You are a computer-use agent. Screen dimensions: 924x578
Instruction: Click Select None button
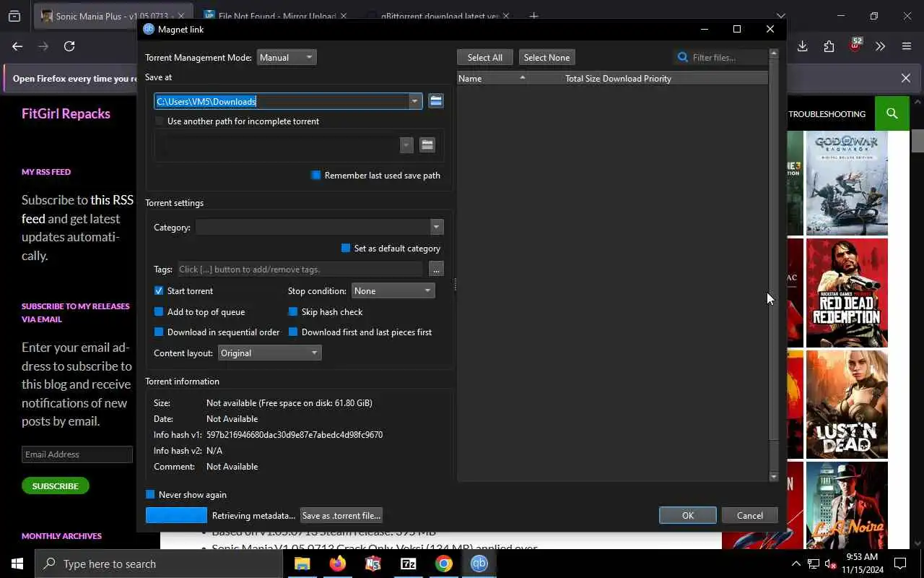[546, 57]
